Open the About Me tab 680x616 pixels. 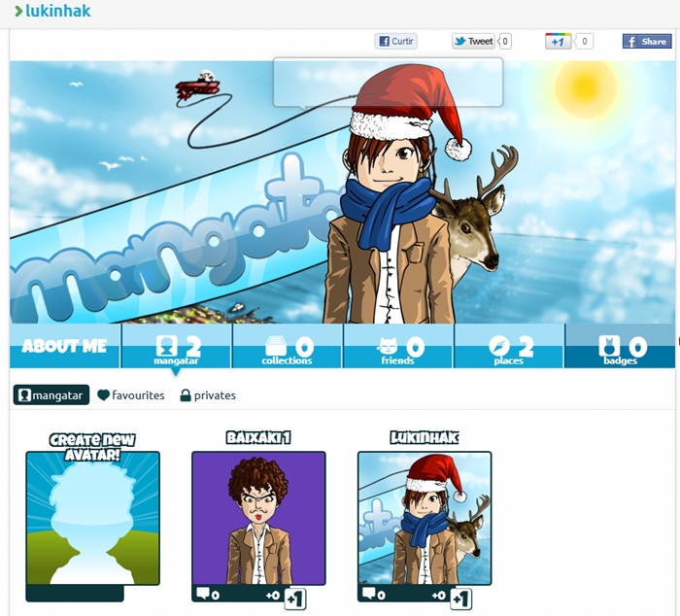65,346
